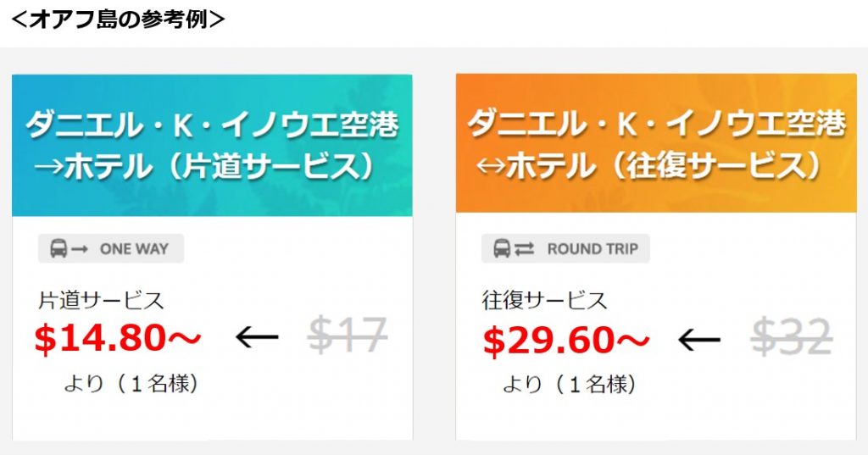Click the bus icon in ROUND TRIP badge
Image resolution: width=868 pixels, height=455 pixels.
pos(502,248)
